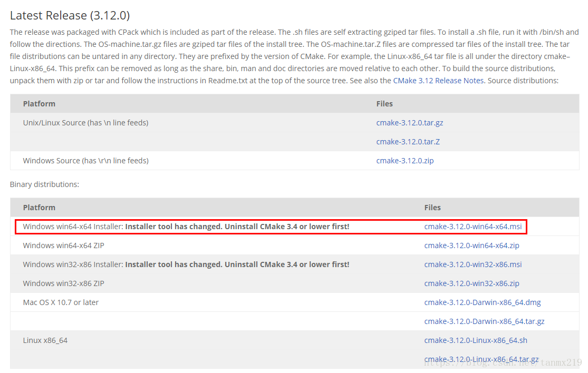Select Linux x86_64 platform row text

click(x=45, y=340)
